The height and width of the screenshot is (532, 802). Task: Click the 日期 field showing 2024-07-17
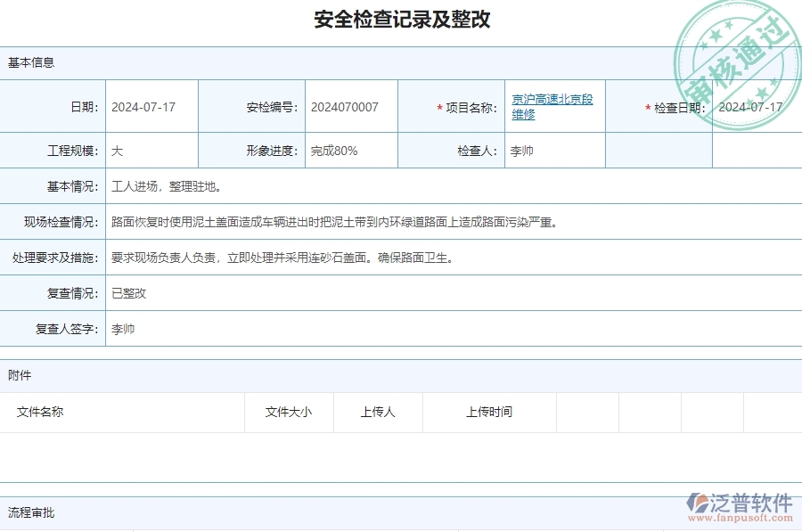coord(145,106)
